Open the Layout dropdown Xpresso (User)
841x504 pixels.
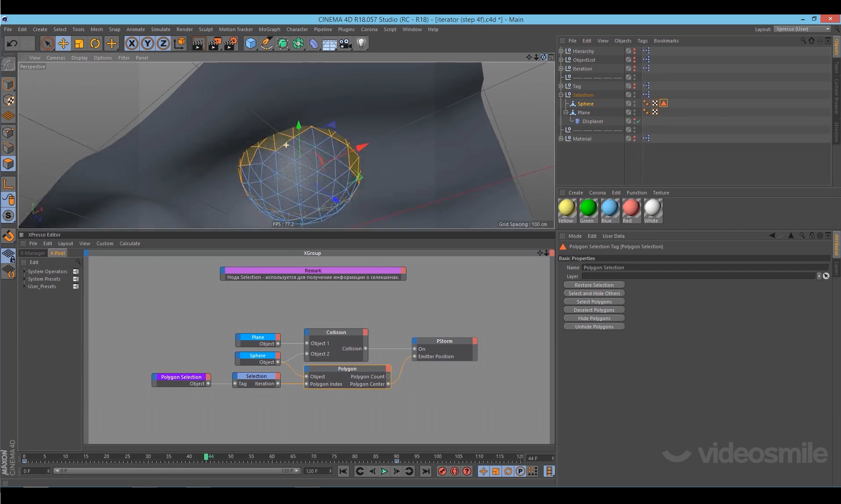(802, 29)
